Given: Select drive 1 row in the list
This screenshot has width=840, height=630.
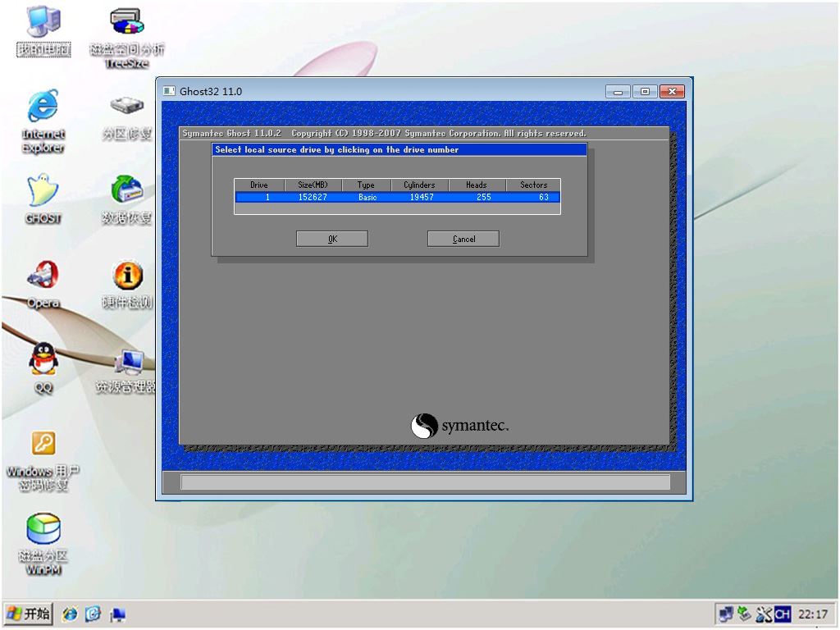Looking at the screenshot, I should click(x=398, y=197).
